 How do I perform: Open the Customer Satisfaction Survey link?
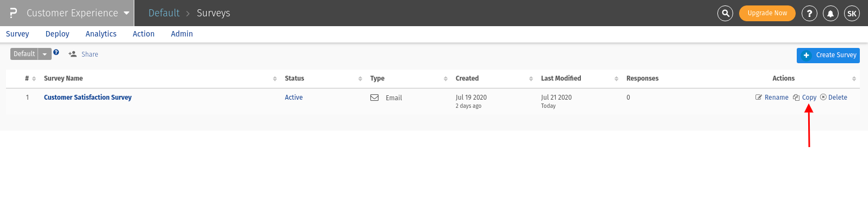coord(88,98)
